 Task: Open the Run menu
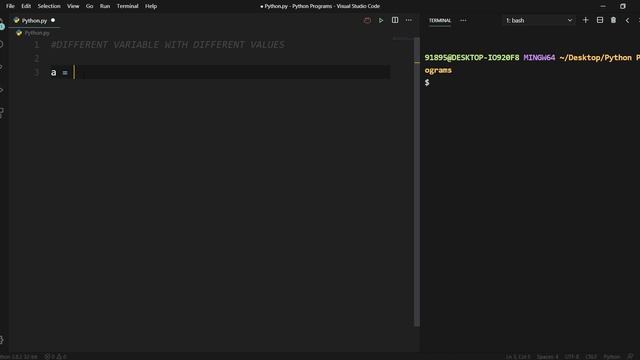(x=105, y=6)
